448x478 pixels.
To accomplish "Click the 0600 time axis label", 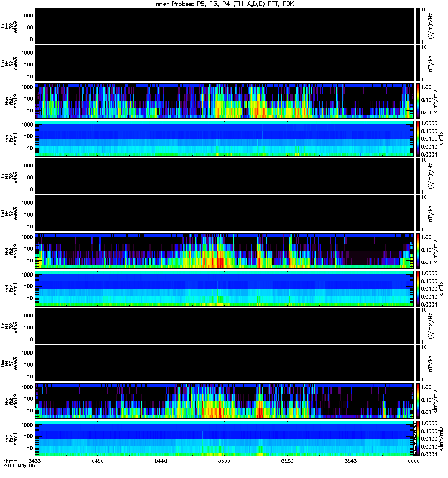I will (x=413, y=461).
